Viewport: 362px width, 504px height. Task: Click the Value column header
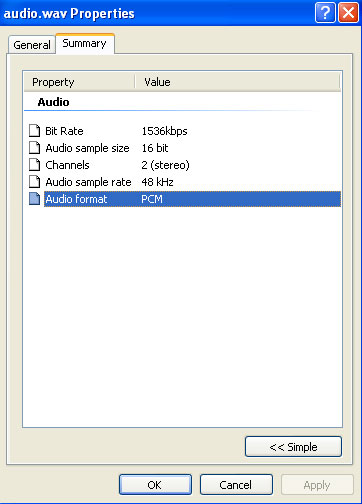(x=238, y=82)
